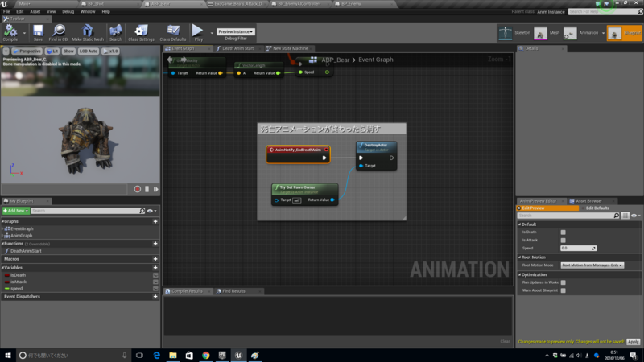Clear the compiler results log
644x362 pixels.
pyautogui.click(x=505, y=341)
